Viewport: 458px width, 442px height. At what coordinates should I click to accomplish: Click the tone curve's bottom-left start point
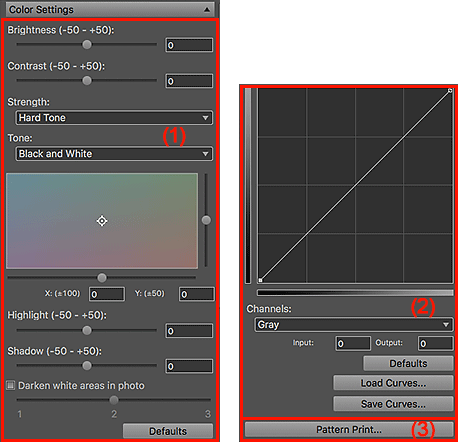point(260,280)
